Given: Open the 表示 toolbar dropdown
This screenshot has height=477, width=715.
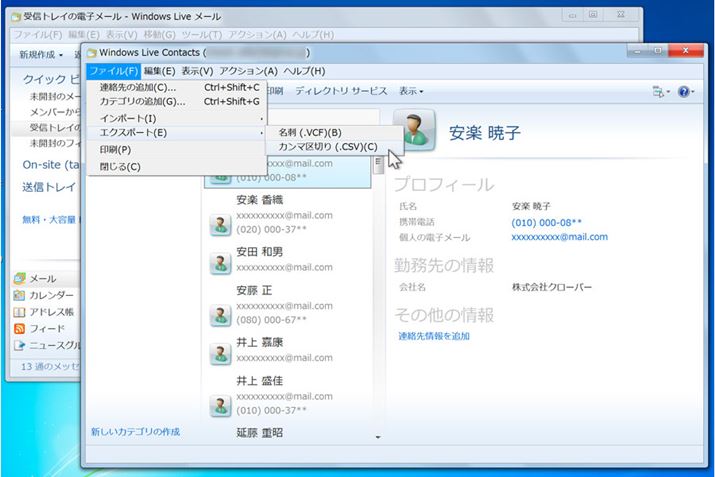Looking at the screenshot, I should (x=411, y=91).
